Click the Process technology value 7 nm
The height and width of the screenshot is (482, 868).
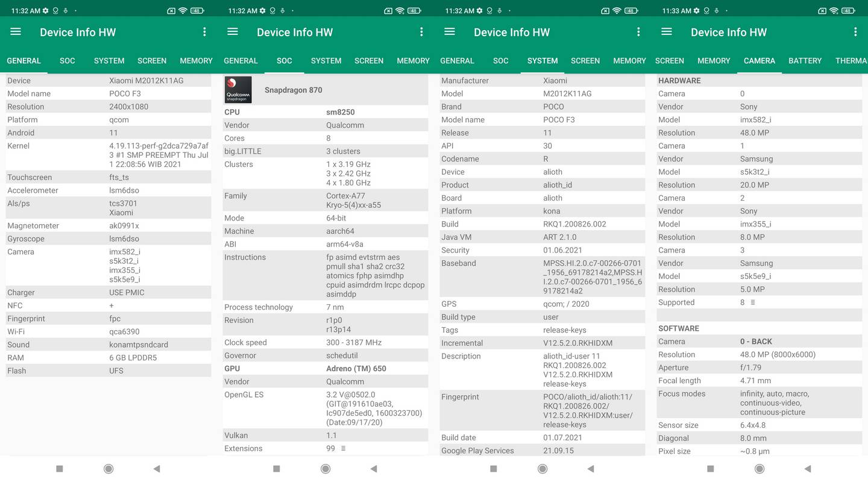[x=335, y=307]
